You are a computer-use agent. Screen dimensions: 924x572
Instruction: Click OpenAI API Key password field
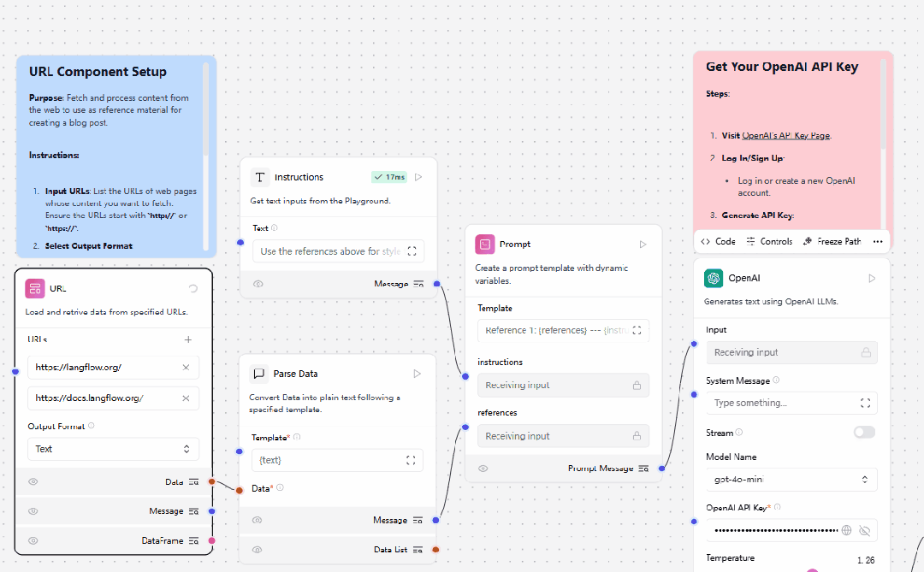792,530
